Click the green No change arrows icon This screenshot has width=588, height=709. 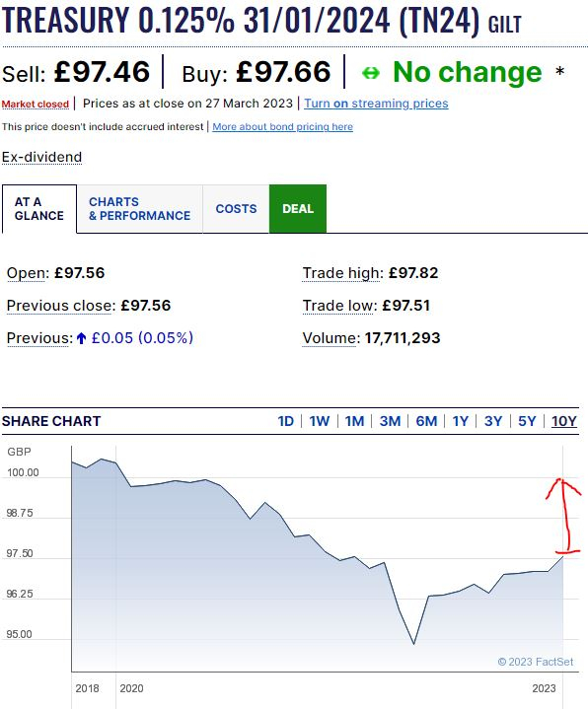click(x=371, y=73)
